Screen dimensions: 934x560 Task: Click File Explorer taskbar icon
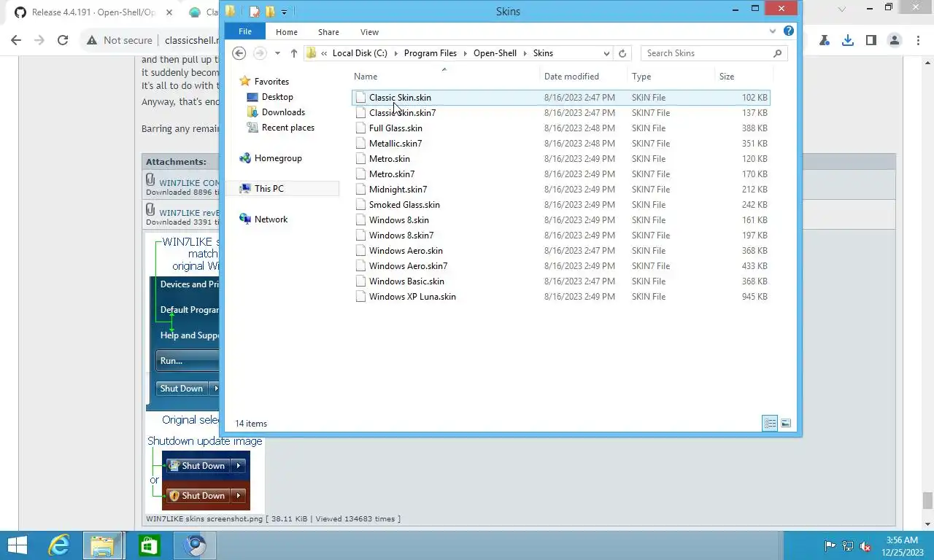click(x=103, y=545)
